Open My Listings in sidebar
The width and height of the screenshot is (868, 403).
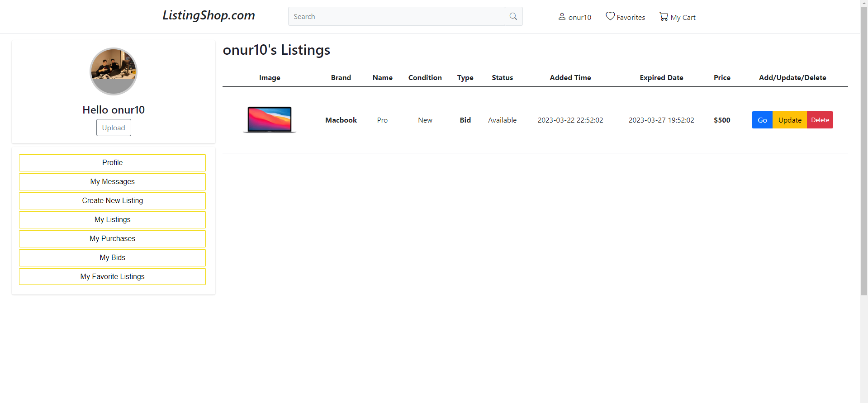pyautogui.click(x=112, y=220)
